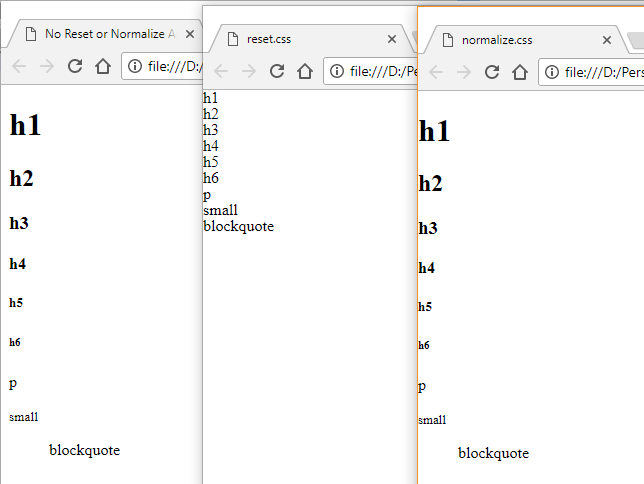Select the No Reset or Normalize tab
The height and width of the screenshot is (484, 644).
click(105, 34)
